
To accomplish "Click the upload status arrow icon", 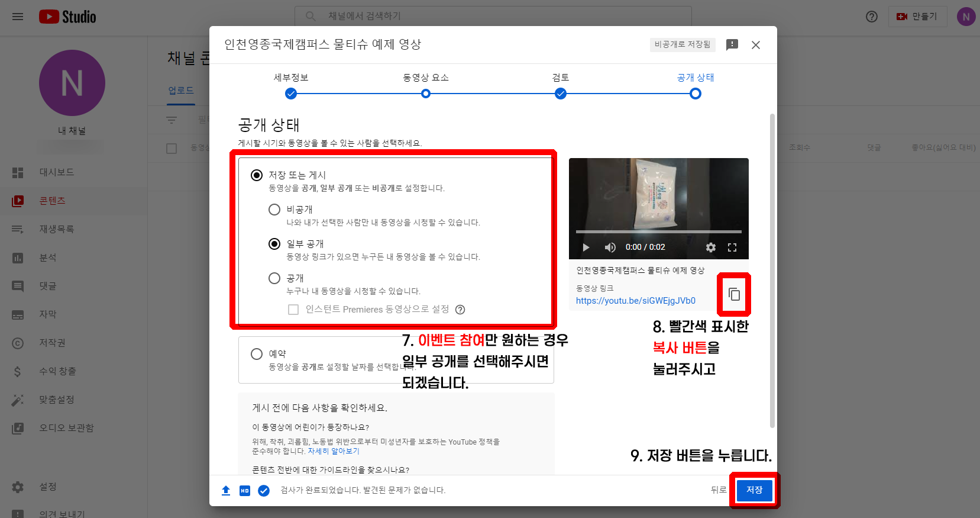I will pos(226,490).
